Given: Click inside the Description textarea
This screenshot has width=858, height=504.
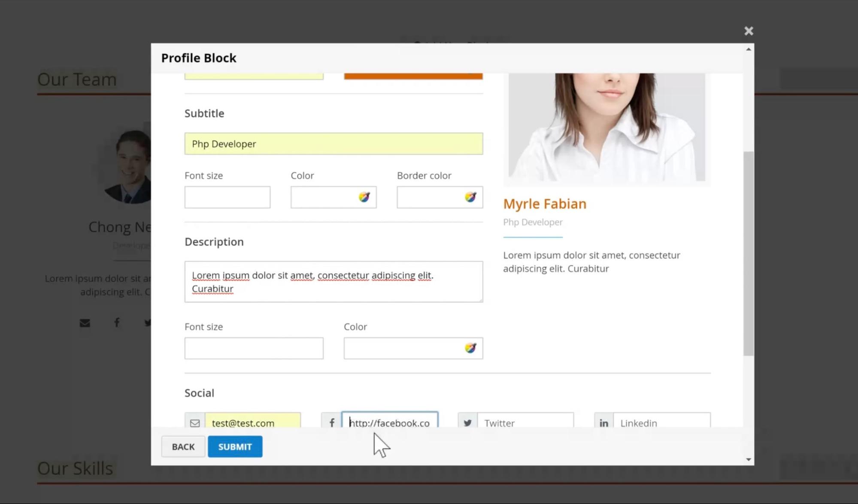Looking at the screenshot, I should click(333, 282).
